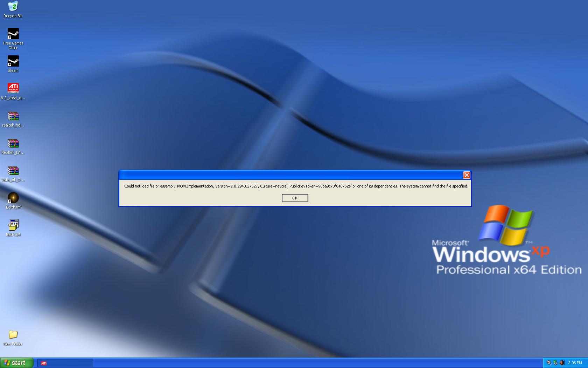Select the NetFx64 installer icon
588x368 pixels.
point(13,228)
